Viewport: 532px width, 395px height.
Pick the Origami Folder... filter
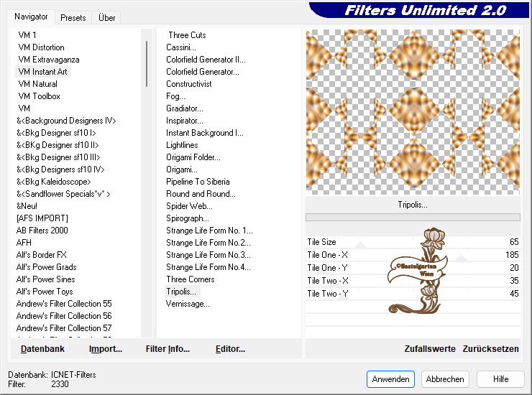[193, 157]
